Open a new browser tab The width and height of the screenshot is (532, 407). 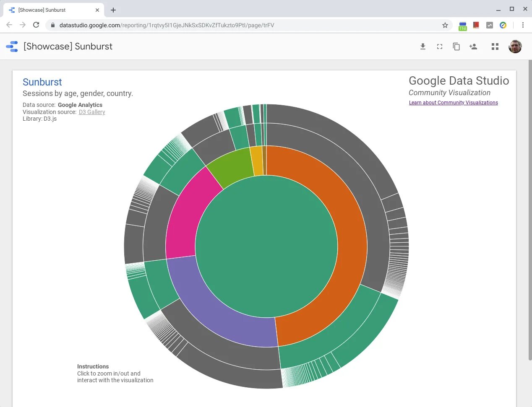pyautogui.click(x=113, y=10)
